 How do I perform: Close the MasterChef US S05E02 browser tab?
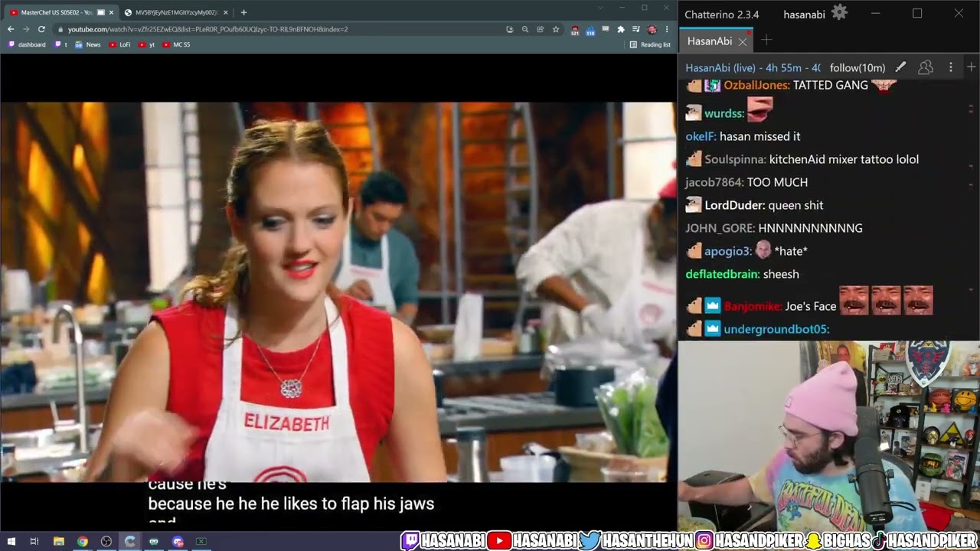pyautogui.click(x=111, y=12)
